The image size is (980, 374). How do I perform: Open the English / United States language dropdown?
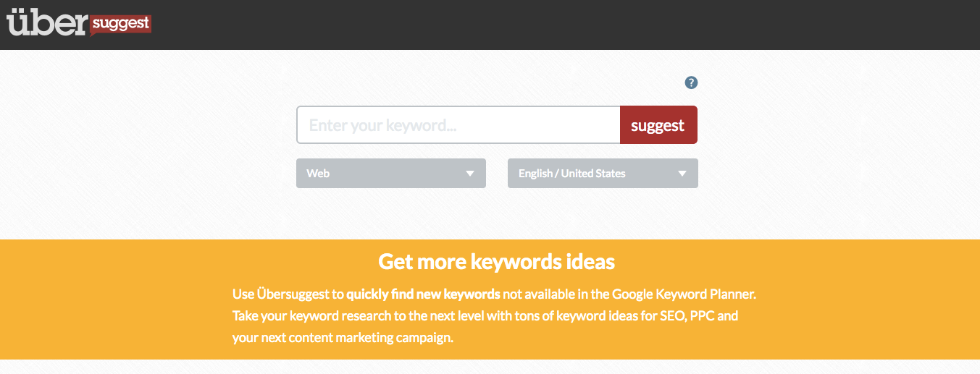pos(603,174)
